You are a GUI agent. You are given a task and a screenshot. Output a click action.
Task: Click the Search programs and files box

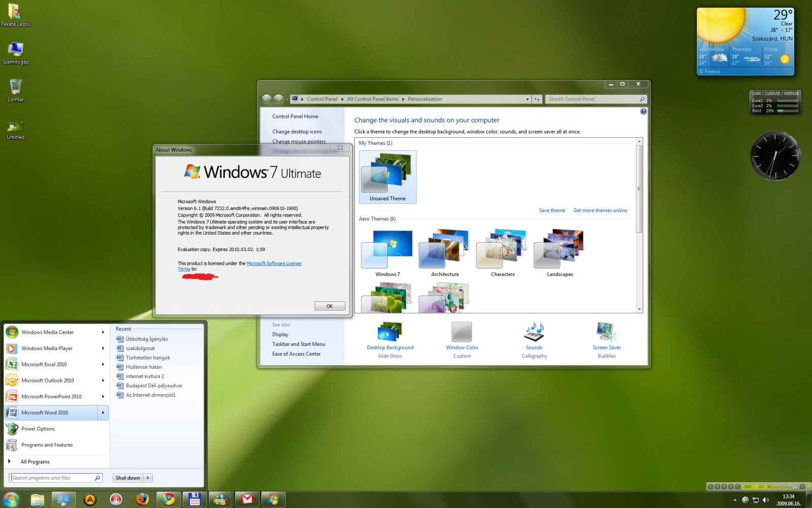[x=56, y=478]
